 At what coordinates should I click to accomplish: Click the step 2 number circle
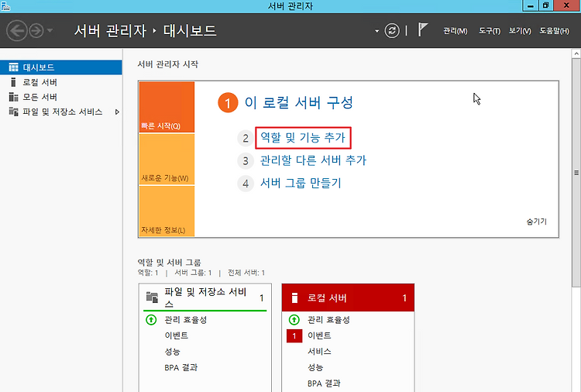[x=246, y=138]
